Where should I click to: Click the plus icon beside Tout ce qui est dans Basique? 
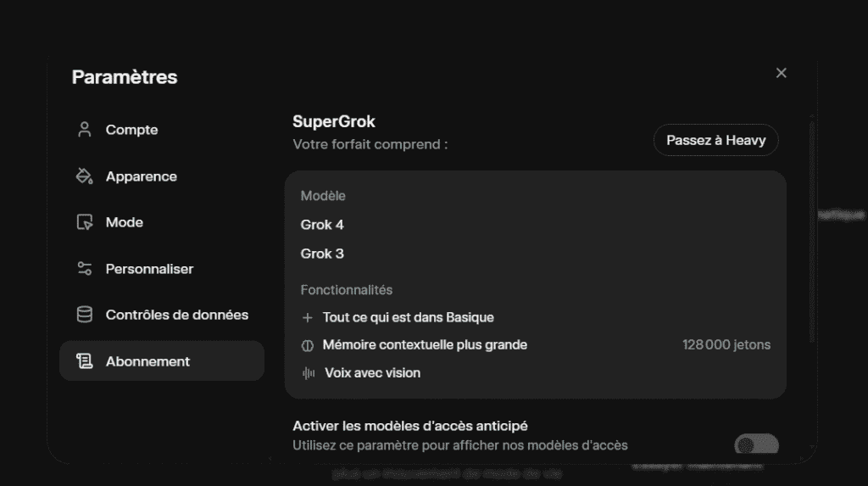click(x=308, y=317)
